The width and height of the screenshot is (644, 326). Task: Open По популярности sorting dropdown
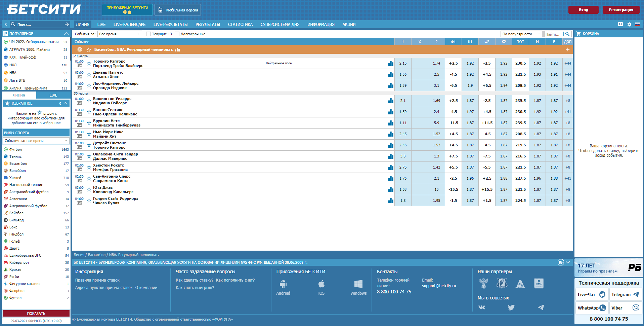521,34
